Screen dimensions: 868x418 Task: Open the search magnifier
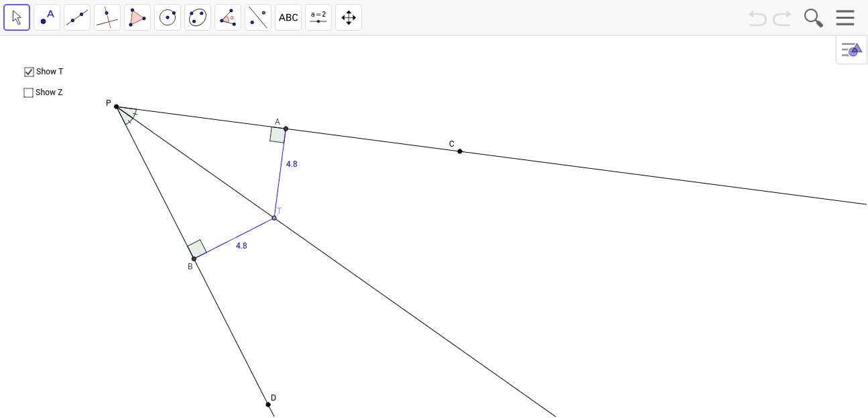click(x=813, y=18)
